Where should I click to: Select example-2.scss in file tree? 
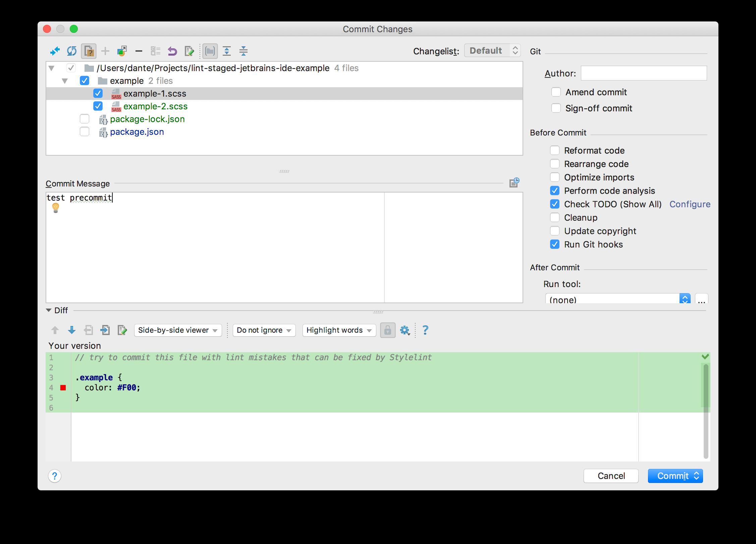[x=155, y=106]
